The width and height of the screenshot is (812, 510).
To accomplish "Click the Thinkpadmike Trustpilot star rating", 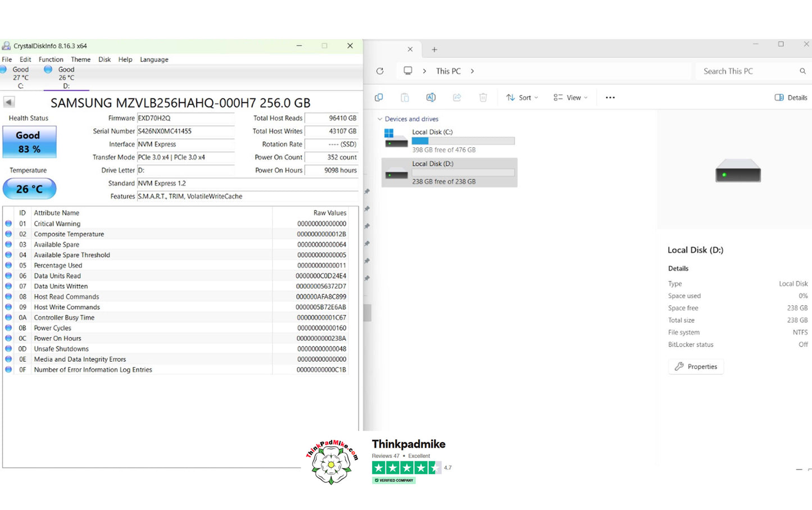I will pos(406,468).
